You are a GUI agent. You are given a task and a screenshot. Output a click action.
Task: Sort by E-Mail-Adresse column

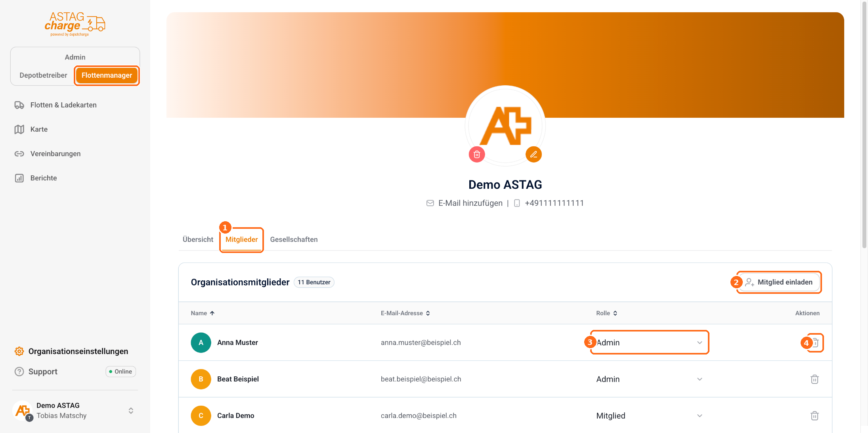coord(405,313)
